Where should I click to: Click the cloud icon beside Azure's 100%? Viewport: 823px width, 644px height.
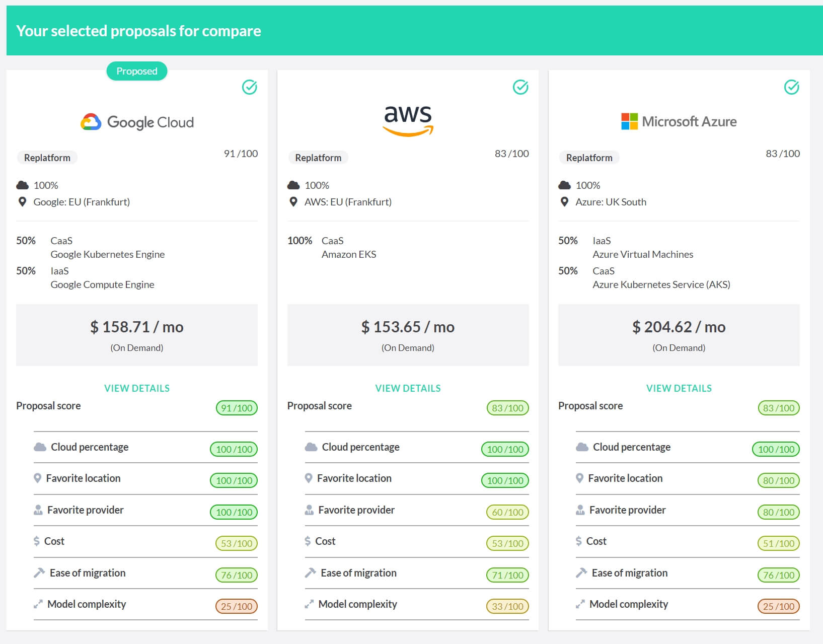(564, 185)
